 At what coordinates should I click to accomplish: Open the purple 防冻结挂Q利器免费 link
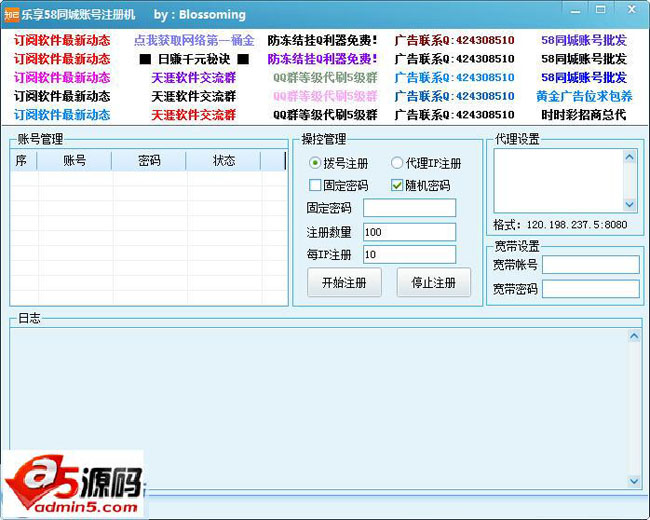[x=323, y=59]
